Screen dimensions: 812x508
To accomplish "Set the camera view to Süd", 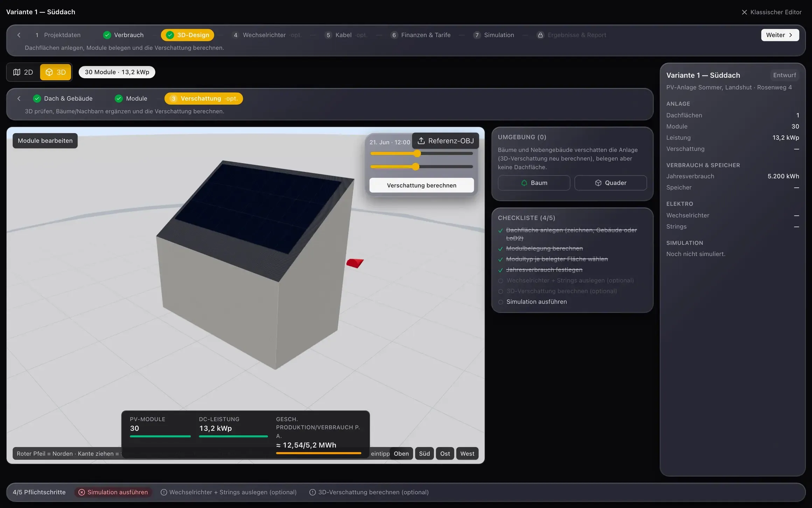I will click(x=424, y=454).
